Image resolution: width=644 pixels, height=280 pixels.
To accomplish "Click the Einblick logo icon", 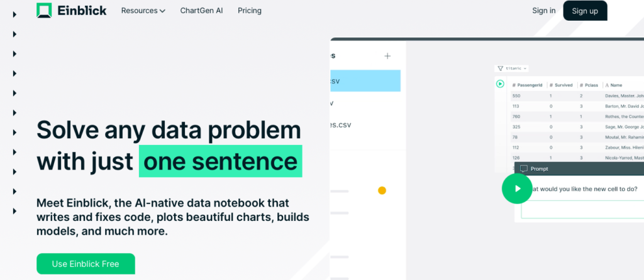I will pos(44,11).
